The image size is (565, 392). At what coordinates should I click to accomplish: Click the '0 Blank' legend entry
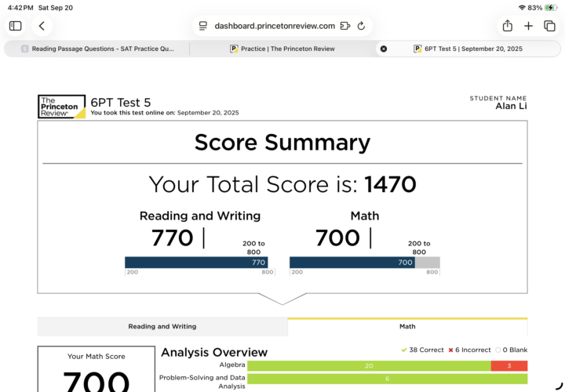pyautogui.click(x=512, y=350)
